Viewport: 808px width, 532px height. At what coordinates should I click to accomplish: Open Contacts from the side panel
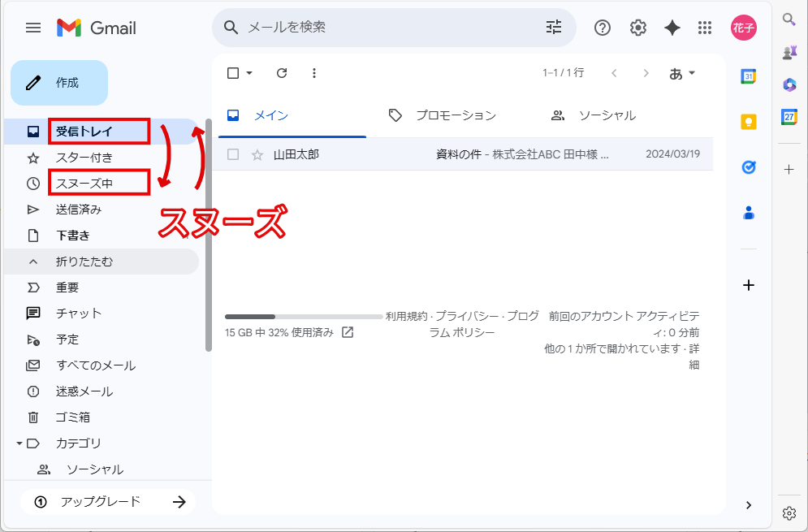747,212
